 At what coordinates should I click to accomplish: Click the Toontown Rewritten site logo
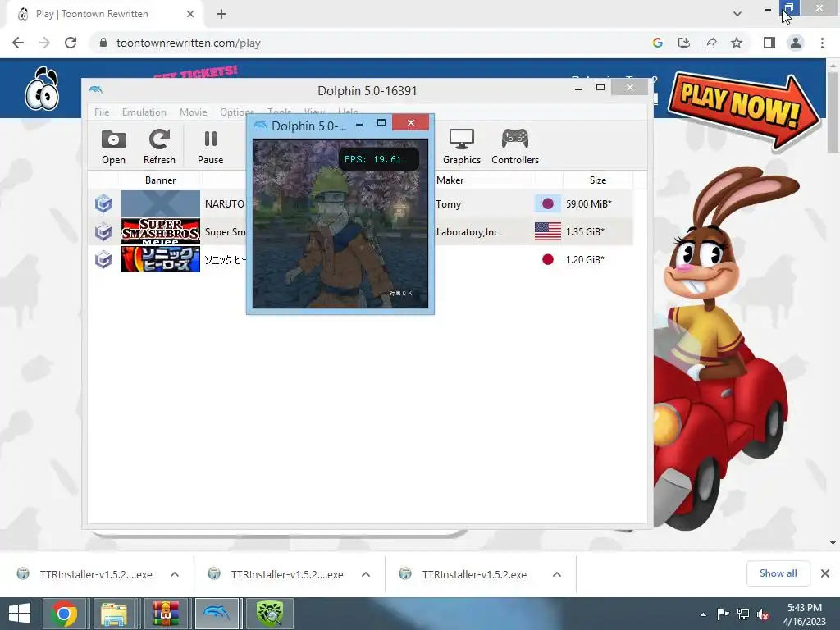42,89
